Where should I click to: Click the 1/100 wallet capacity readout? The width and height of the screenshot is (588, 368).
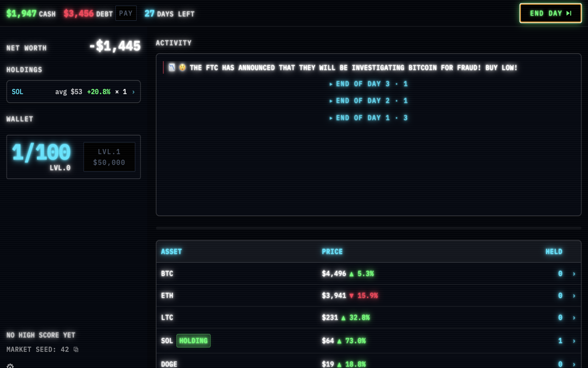41,153
